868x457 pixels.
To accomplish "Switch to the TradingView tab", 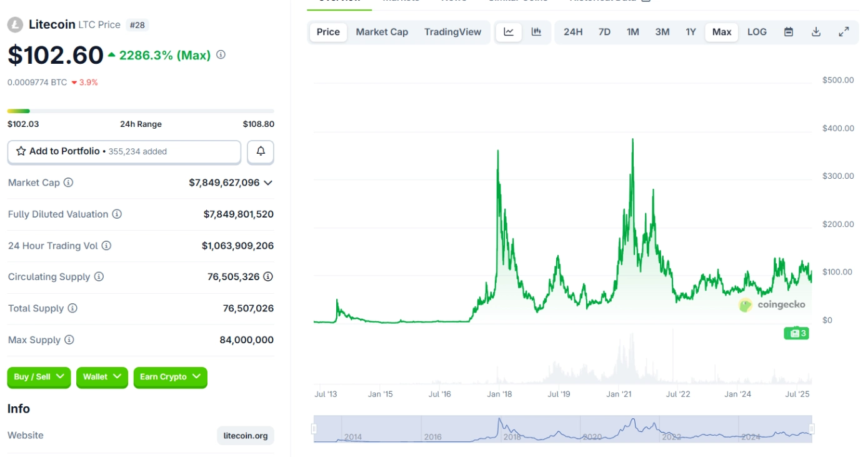I will (x=452, y=32).
